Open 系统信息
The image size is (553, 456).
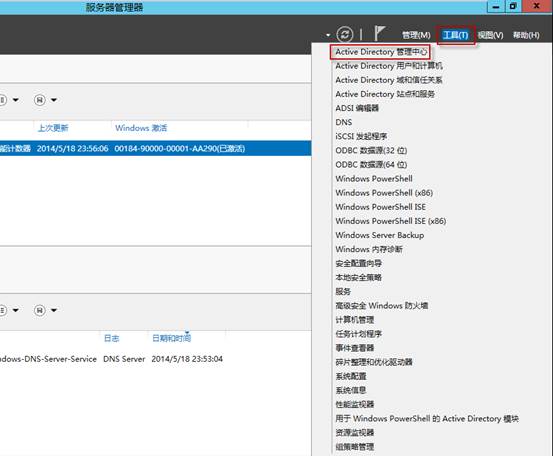click(x=351, y=390)
